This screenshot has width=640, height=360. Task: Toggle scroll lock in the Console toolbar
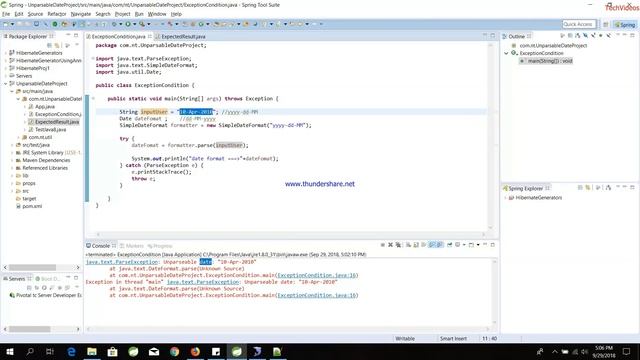(416, 245)
